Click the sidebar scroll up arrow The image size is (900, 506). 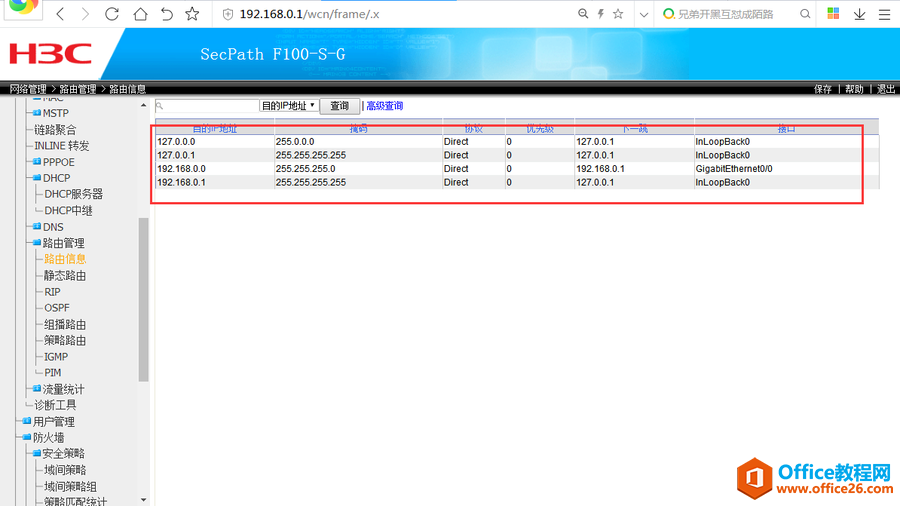click(x=143, y=105)
